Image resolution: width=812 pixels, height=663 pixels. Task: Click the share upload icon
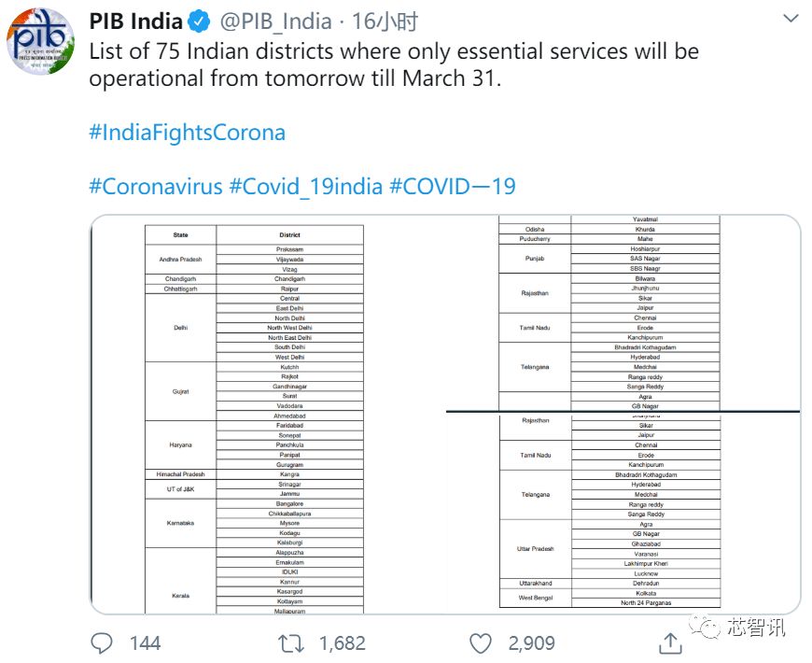(670, 642)
